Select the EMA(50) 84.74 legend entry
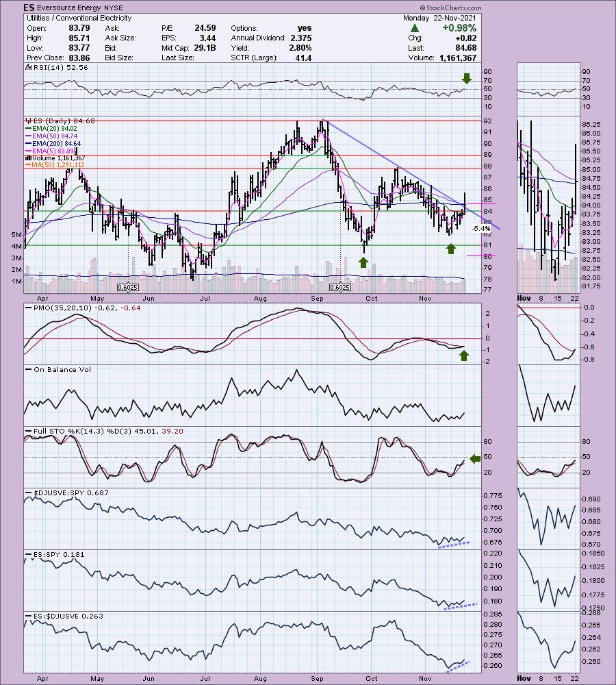The width and height of the screenshot is (616, 685). pos(51,136)
